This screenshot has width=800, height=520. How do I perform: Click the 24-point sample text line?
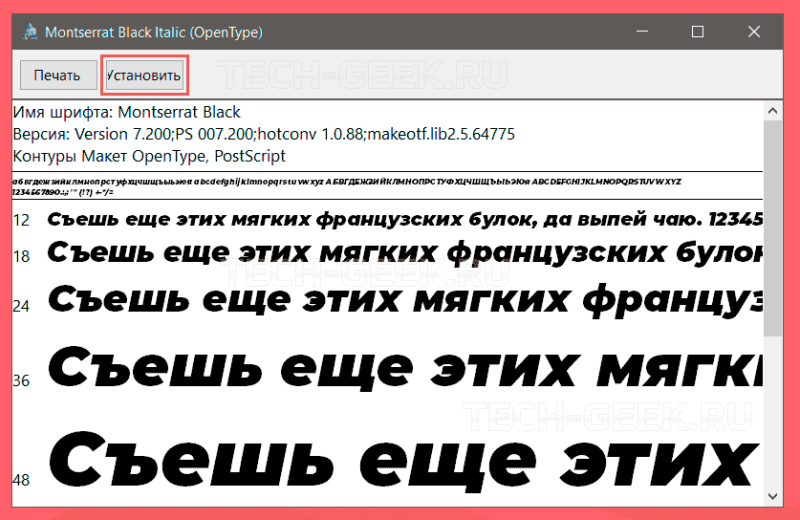[405, 300]
